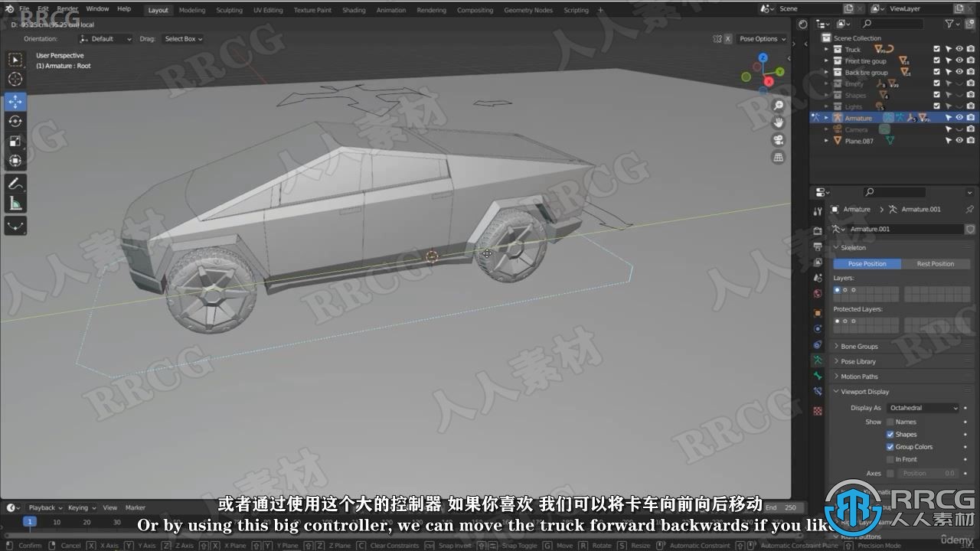Open the File menu
Viewport: 980px width, 551px height.
pyautogui.click(x=24, y=9)
